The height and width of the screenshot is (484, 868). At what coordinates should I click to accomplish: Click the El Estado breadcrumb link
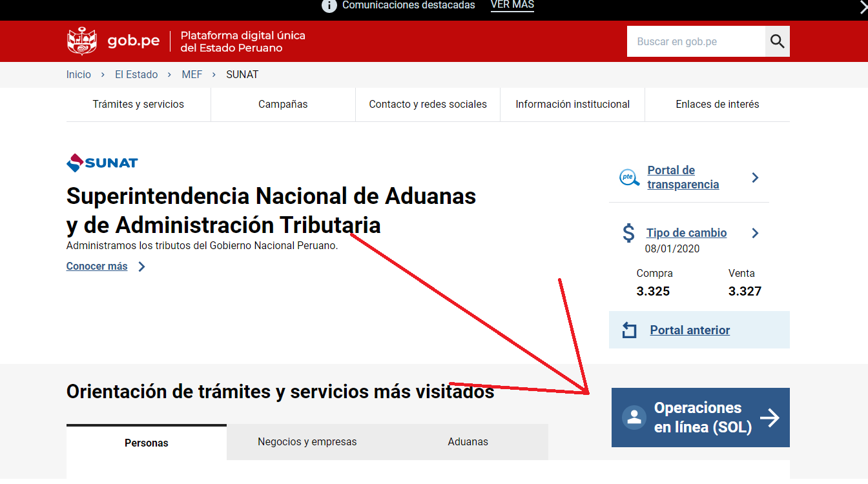[x=136, y=75]
